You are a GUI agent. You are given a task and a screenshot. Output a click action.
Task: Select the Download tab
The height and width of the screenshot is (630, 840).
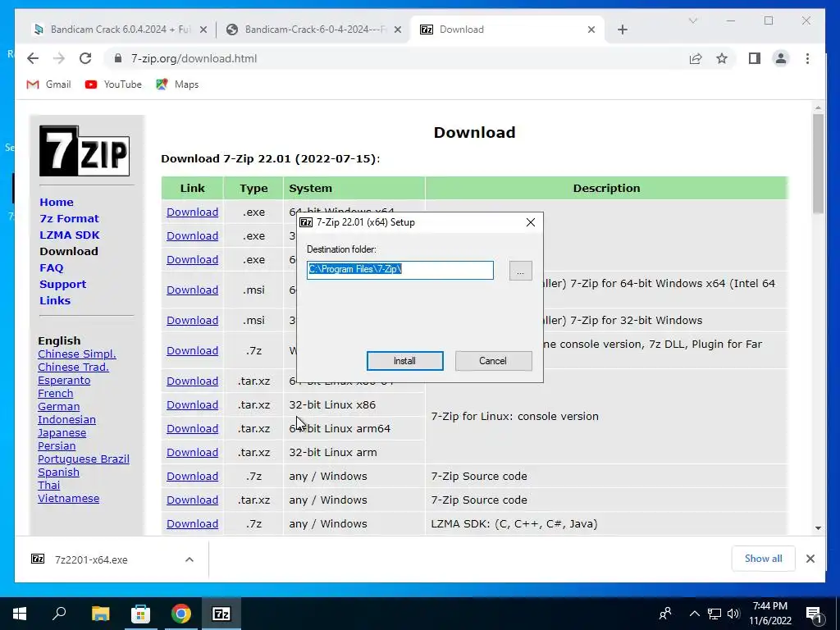[x=506, y=30]
